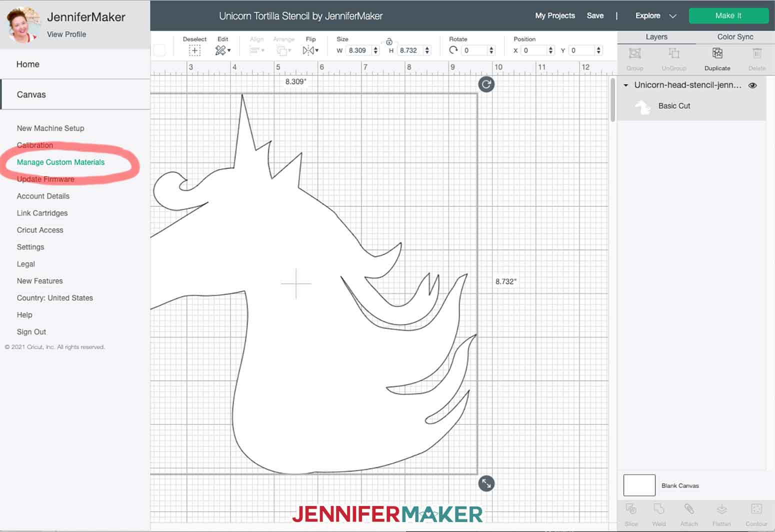The image size is (775, 532).
Task: Open New Machine Setup
Action: pyautogui.click(x=50, y=128)
